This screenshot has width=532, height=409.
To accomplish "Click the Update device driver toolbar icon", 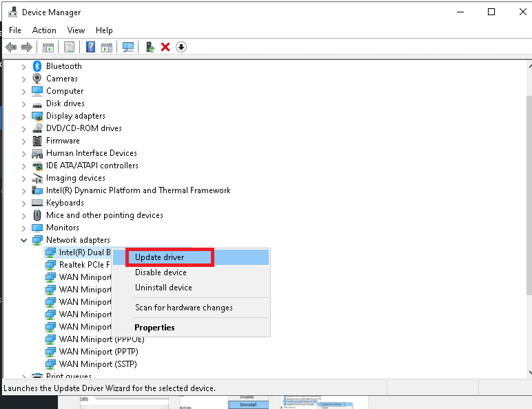I will coord(150,47).
